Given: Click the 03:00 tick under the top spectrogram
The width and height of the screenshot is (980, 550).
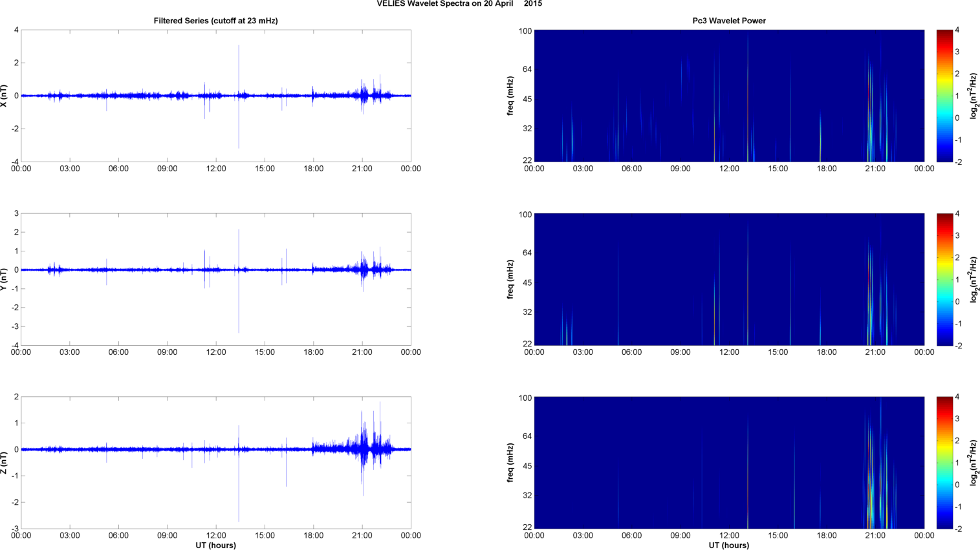Looking at the screenshot, I should click(x=583, y=168).
